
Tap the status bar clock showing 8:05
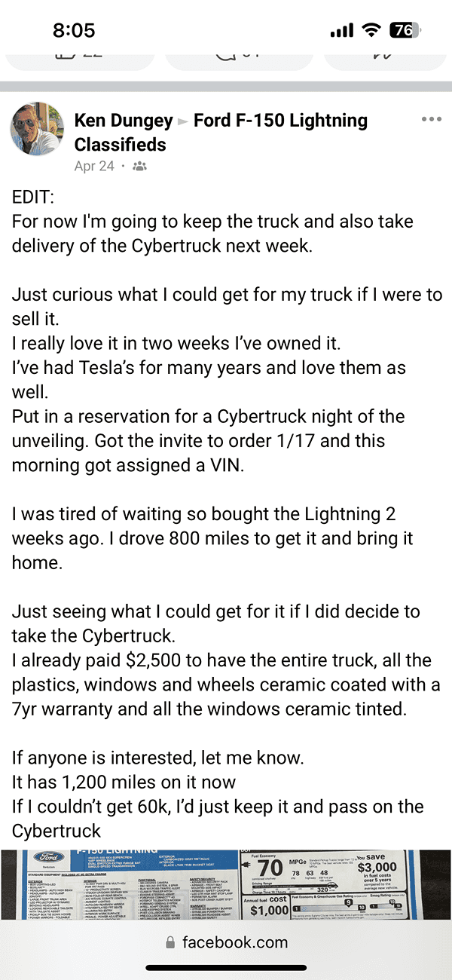click(74, 30)
